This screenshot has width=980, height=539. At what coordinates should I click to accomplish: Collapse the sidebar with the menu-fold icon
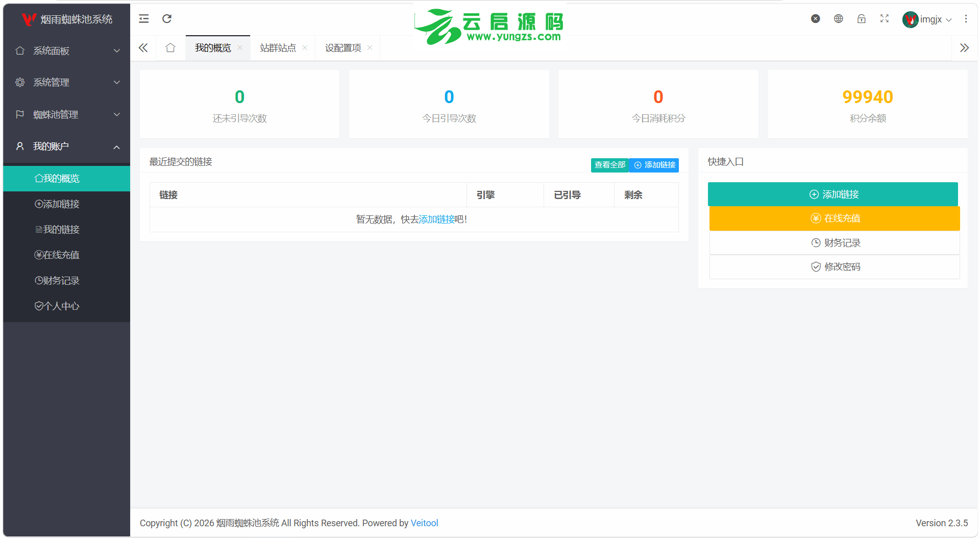(144, 19)
